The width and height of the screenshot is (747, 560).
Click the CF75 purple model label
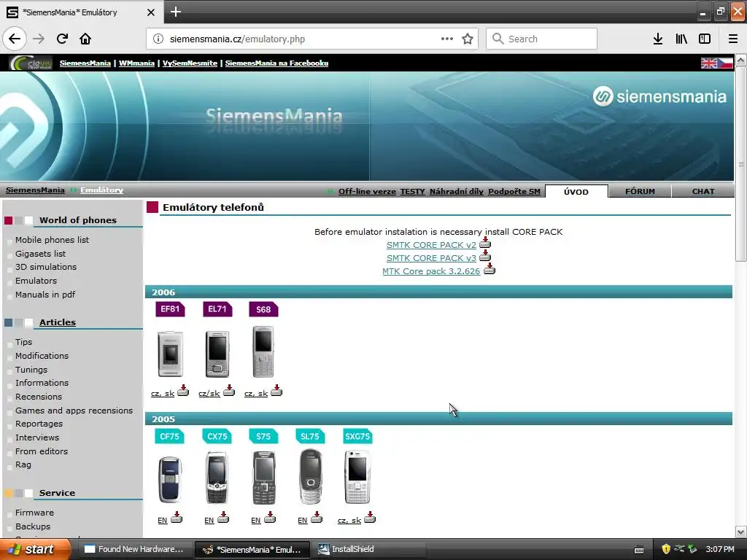point(169,436)
